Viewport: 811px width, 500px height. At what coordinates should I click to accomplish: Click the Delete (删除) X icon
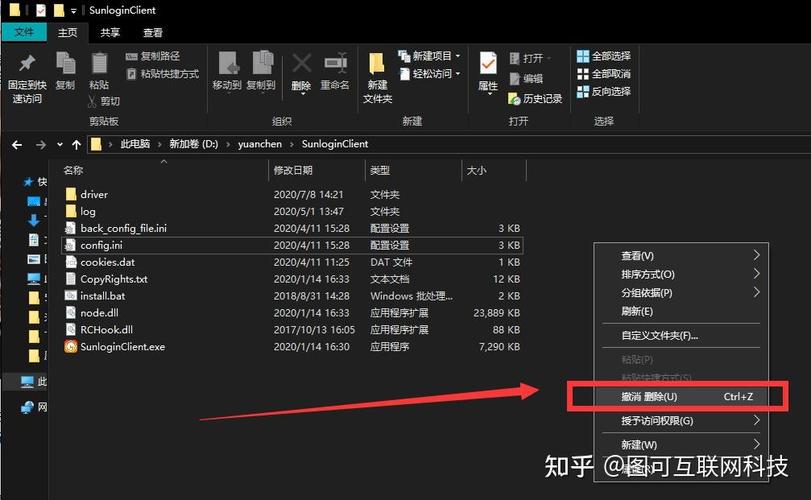point(302,64)
